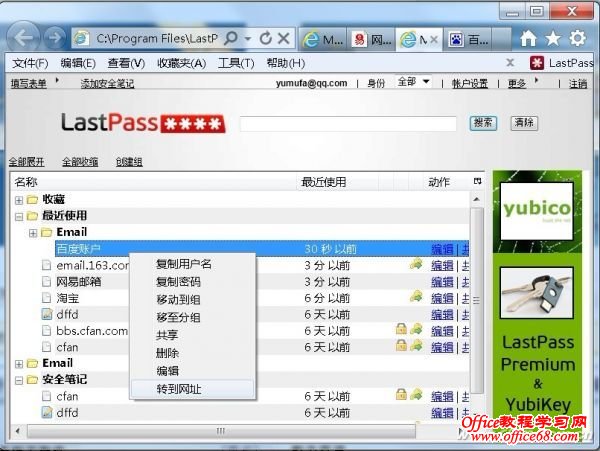The image size is (600, 451).
Task: Click the share icon on cfan row under 安全笔记
Action: pos(416,394)
